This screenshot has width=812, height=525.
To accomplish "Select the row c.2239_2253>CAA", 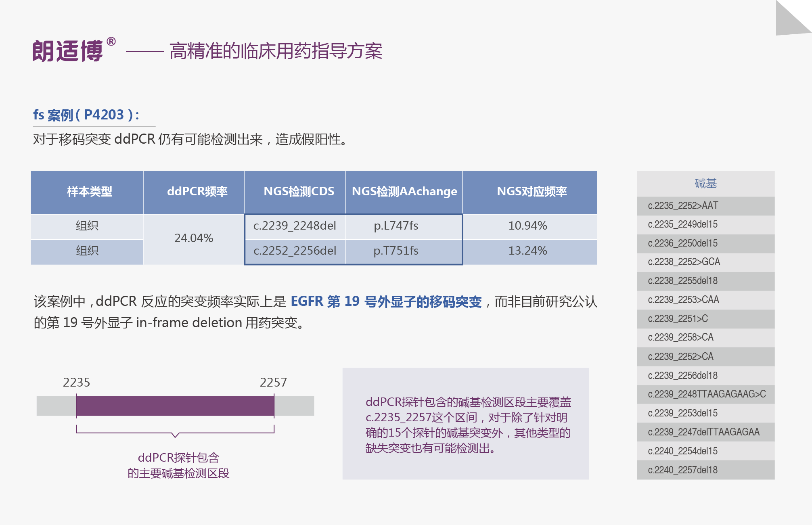I will (x=705, y=300).
